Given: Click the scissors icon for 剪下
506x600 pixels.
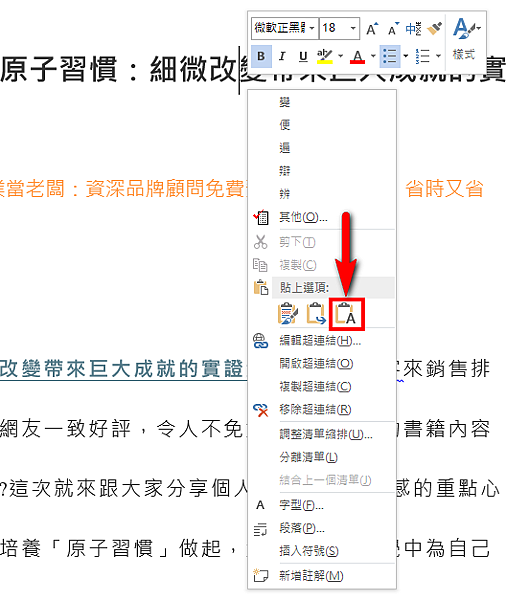Looking at the screenshot, I should pos(260,242).
